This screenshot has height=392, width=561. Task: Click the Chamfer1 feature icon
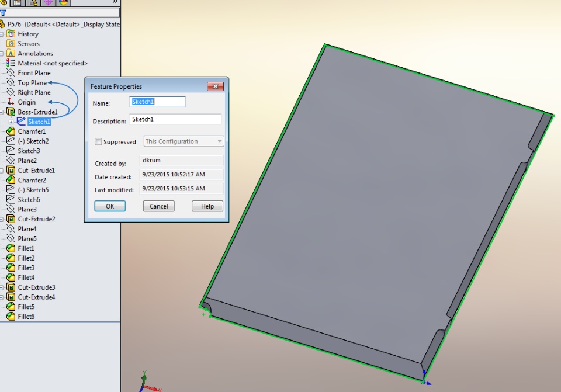pyautogui.click(x=11, y=131)
